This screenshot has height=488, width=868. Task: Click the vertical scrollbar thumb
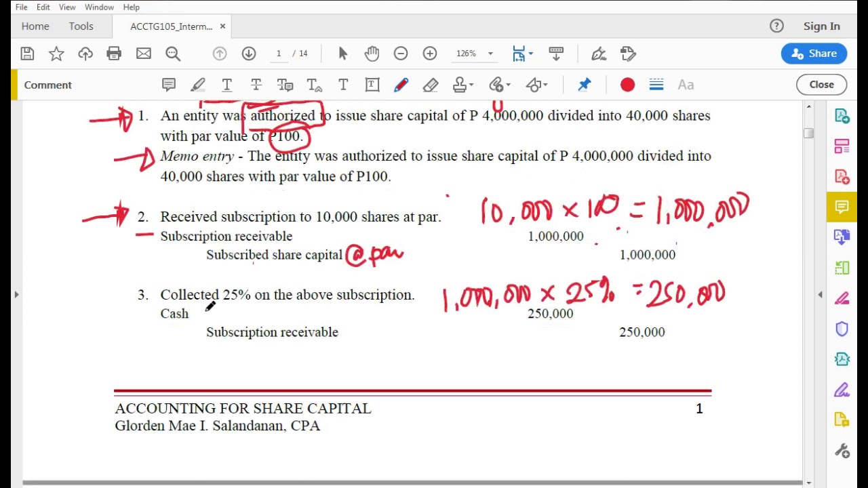[808, 134]
